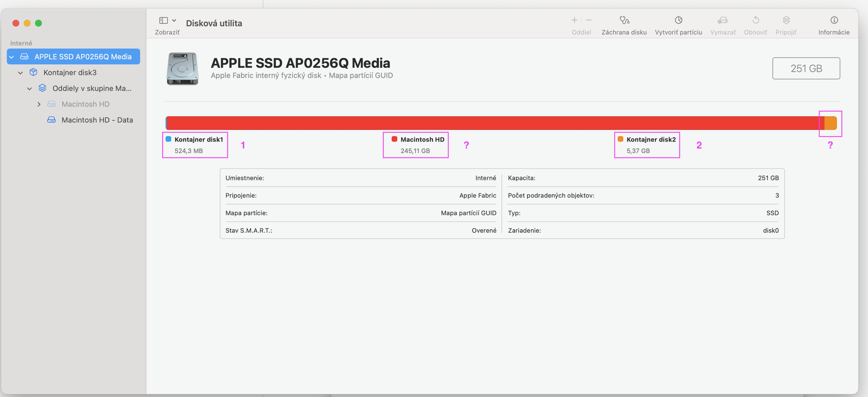Viewport: 868px width, 397px height.
Task: Collapse the APPLE SSD AP0256Q Media tree
Action: (x=12, y=57)
